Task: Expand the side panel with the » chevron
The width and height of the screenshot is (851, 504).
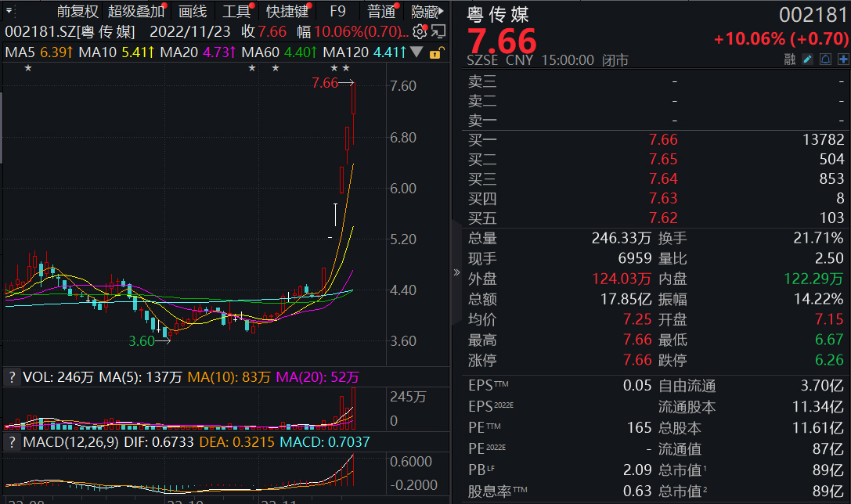Action: coord(456,272)
